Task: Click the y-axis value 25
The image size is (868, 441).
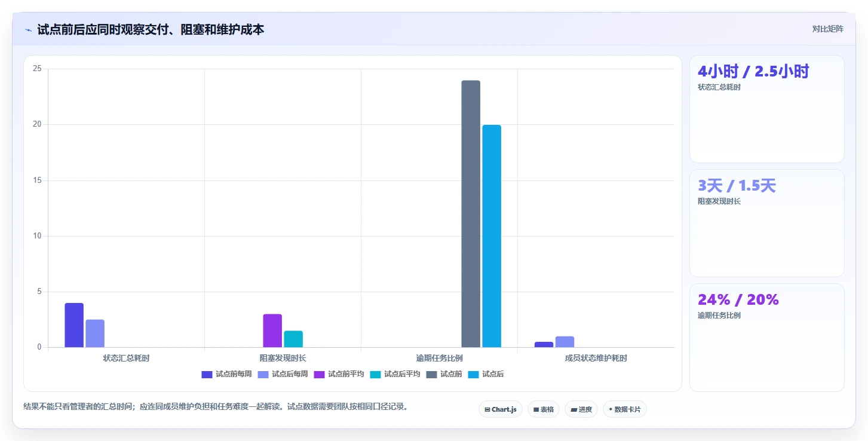Action: point(37,69)
